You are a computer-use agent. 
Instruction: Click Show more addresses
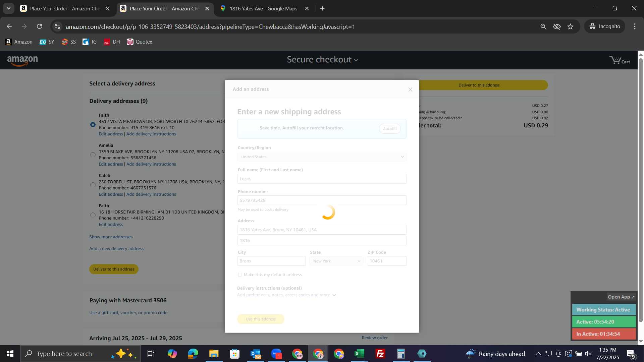[x=111, y=237]
